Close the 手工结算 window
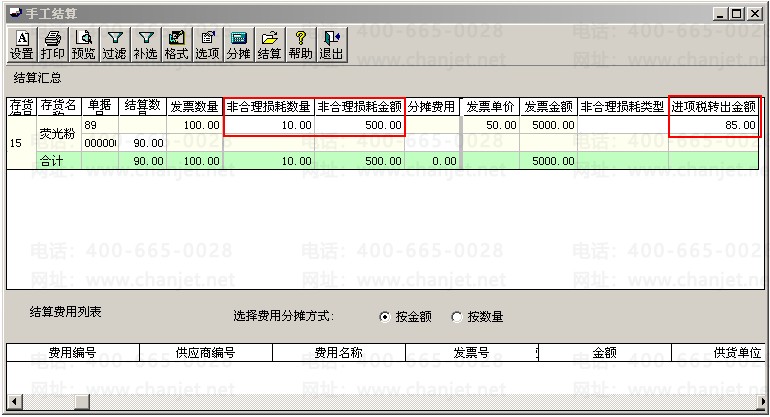This screenshot has width=770, height=417. 755,14
